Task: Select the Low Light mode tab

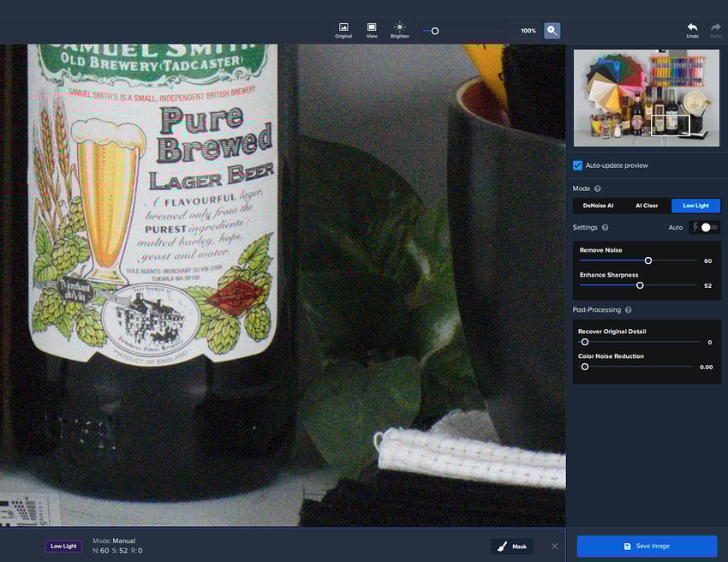Action: pyautogui.click(x=695, y=206)
